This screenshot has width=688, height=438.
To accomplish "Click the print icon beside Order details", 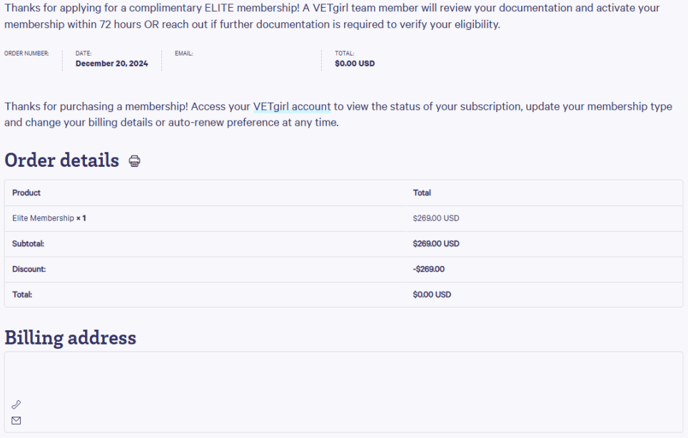I will [x=135, y=161].
